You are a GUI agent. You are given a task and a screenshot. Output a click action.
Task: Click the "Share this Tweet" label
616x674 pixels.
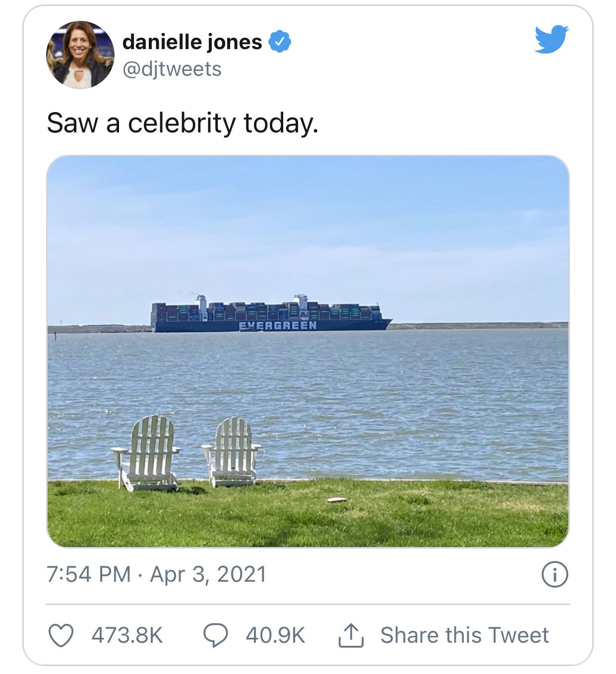tap(464, 635)
